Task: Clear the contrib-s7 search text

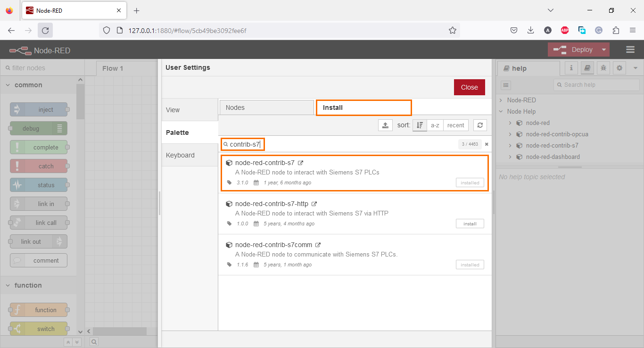Action: [x=487, y=144]
